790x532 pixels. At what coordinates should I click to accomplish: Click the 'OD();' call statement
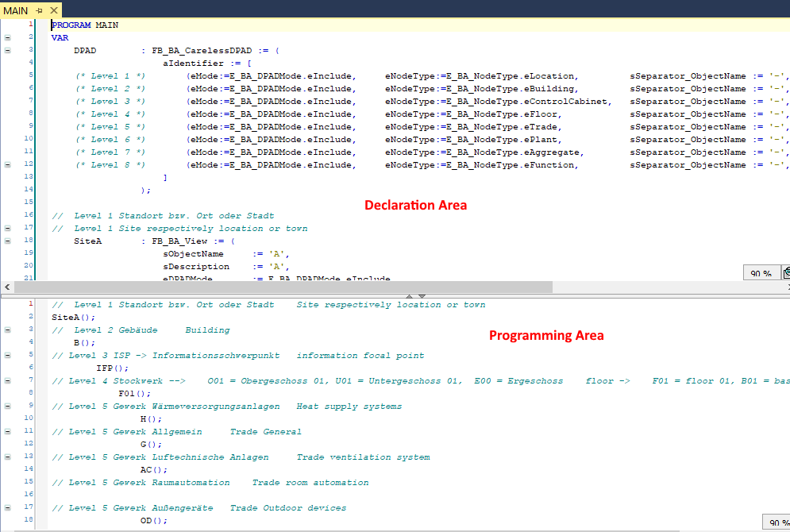tap(154, 520)
